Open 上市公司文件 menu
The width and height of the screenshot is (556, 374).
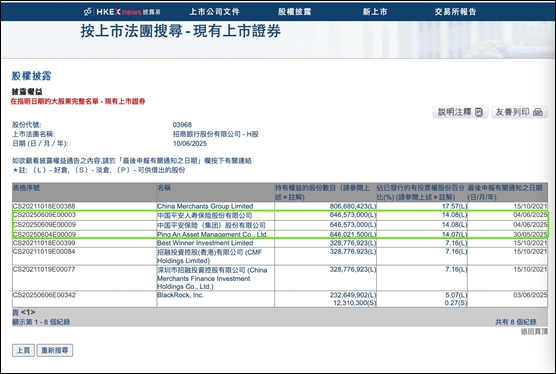(x=215, y=12)
